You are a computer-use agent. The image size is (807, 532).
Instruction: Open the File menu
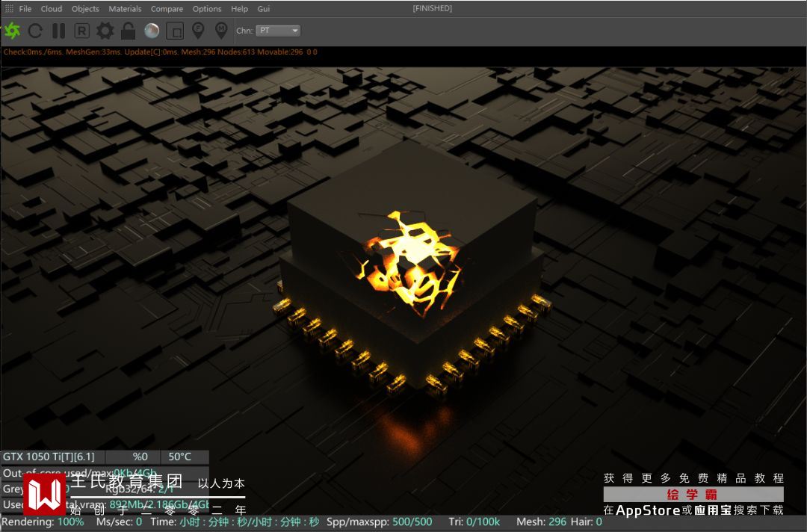click(x=25, y=9)
